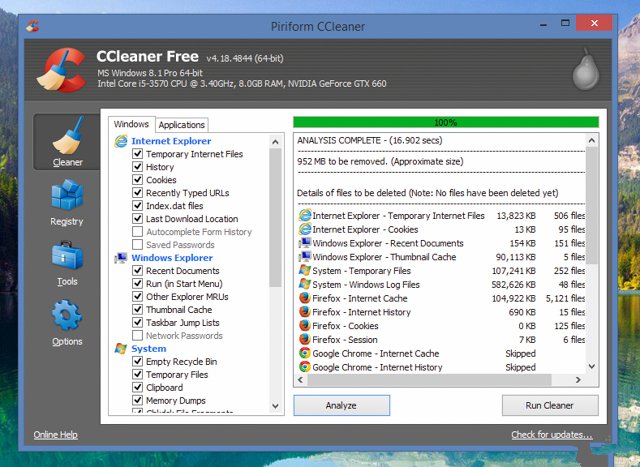This screenshot has width=640, height=467.
Task: Click the Firefox icon beside Internet Cache
Action: (305, 298)
